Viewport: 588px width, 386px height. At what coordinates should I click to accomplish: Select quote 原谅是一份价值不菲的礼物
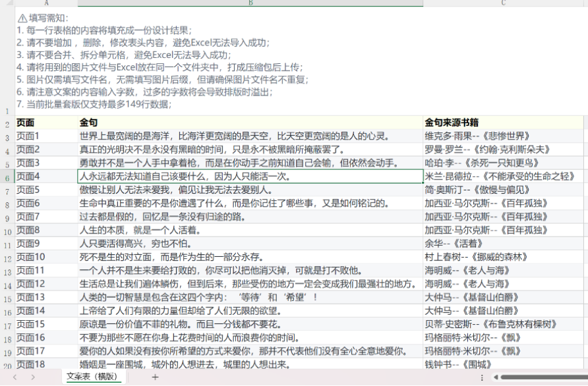pyautogui.click(x=250, y=325)
